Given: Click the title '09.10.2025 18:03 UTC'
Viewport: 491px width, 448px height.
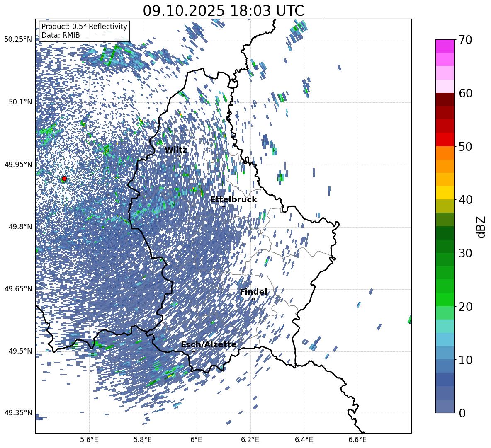Looking at the screenshot, I should click(x=223, y=11).
